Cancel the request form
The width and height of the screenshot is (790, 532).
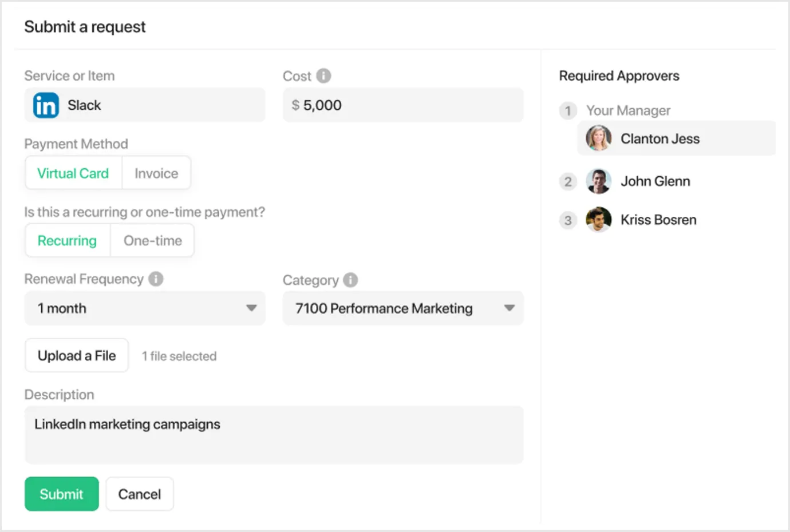140,494
